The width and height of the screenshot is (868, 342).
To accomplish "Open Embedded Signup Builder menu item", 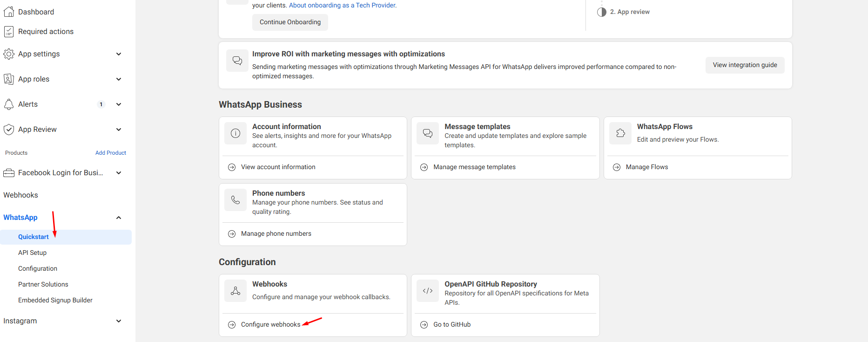I will (x=55, y=300).
